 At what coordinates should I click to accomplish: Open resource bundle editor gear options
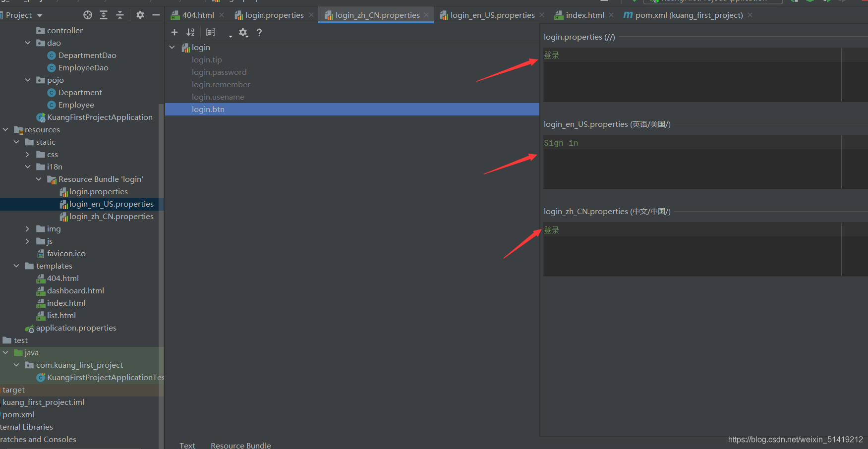coord(243,32)
